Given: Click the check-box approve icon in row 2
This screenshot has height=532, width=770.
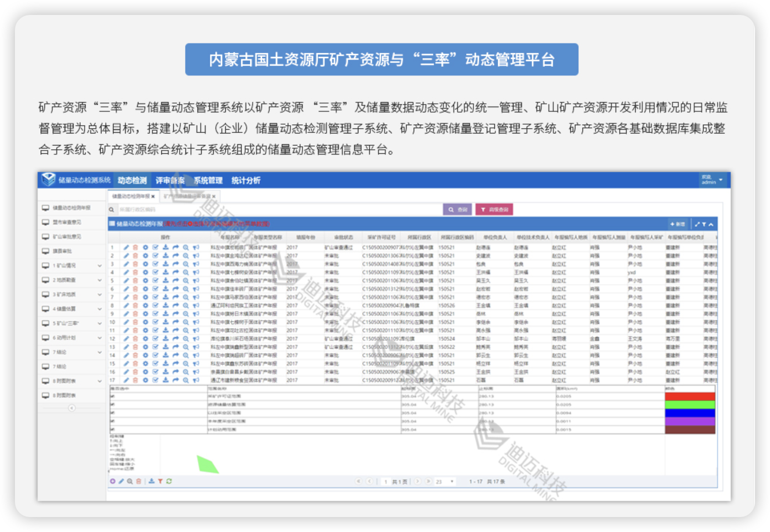Looking at the screenshot, I should pos(155,256).
